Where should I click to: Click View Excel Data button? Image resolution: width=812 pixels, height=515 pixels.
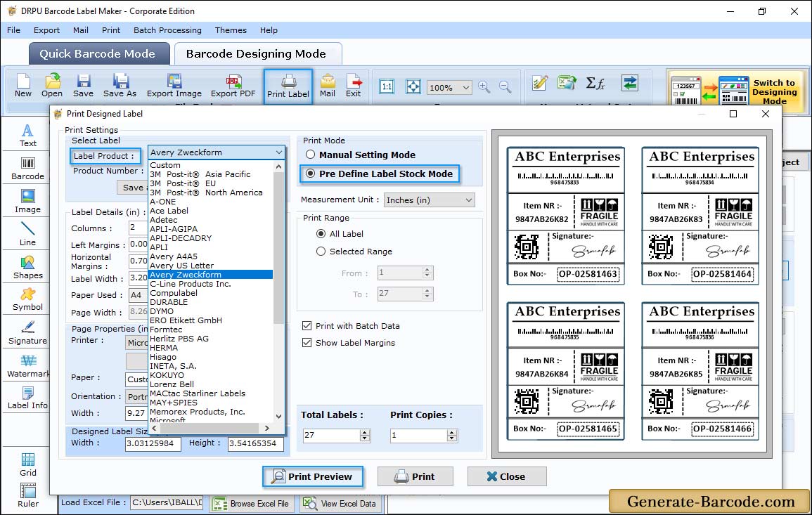340,504
